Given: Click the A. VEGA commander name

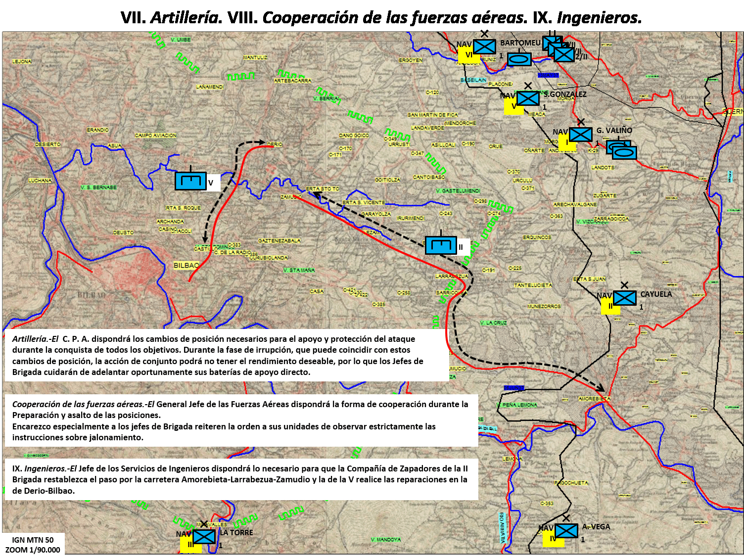Looking at the screenshot, I should tap(596, 527).
